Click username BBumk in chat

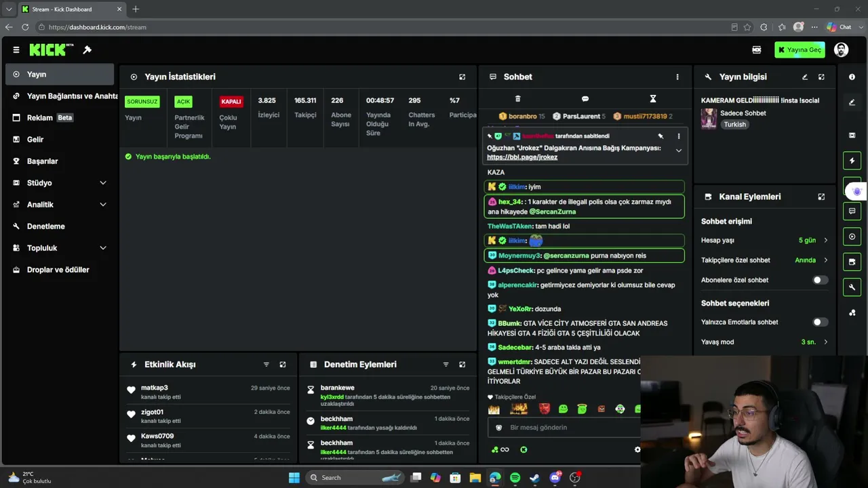click(510, 323)
